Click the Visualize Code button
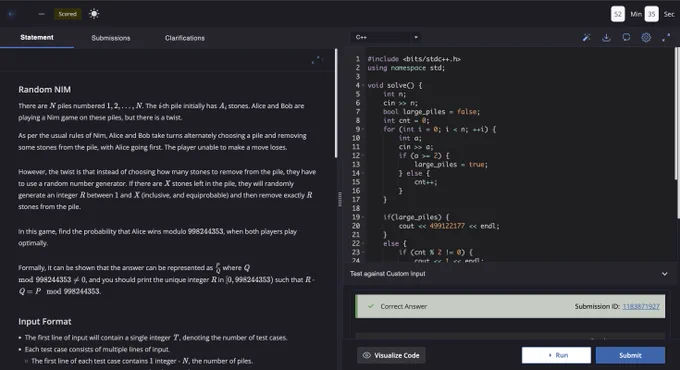 pos(391,355)
